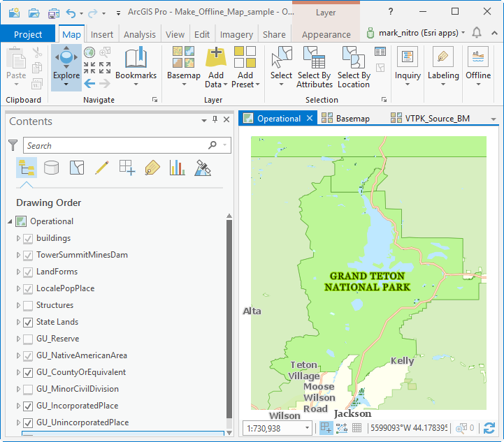Go to the next extent arrow
504x442 pixels.
105,84
